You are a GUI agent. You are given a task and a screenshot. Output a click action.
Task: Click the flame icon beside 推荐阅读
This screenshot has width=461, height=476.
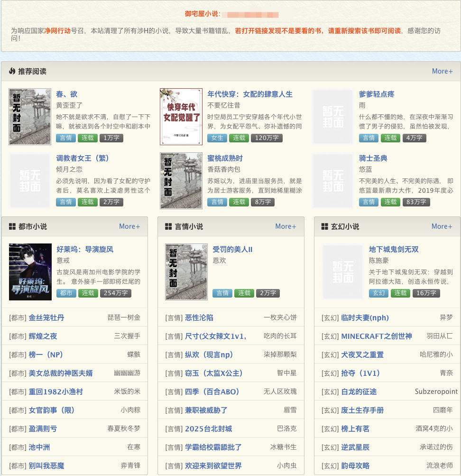(12, 71)
